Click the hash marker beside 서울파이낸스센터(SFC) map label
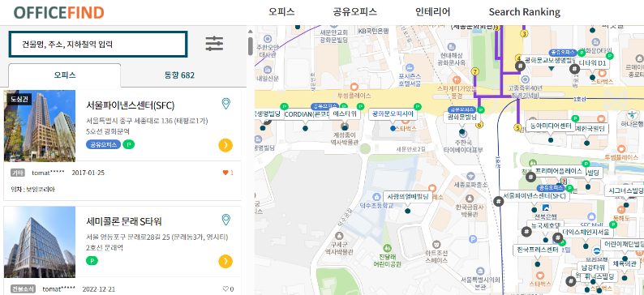644x295 pixels. [498, 202]
